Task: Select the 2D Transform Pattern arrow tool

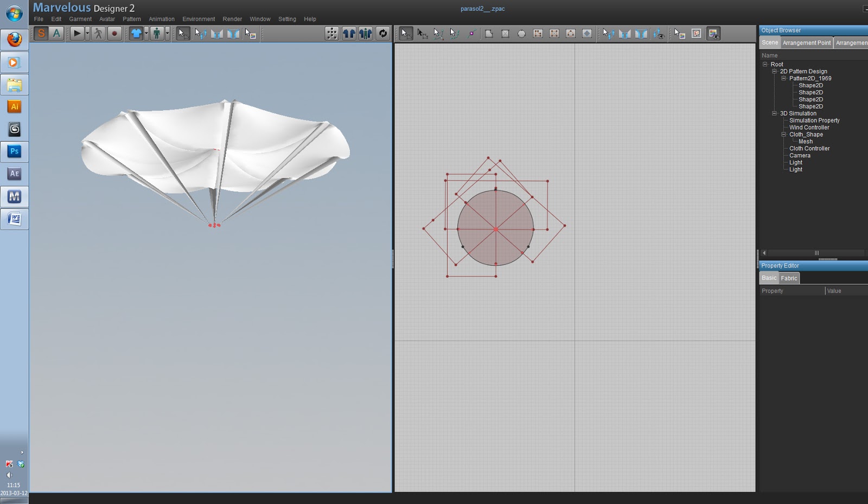Action: [x=405, y=34]
